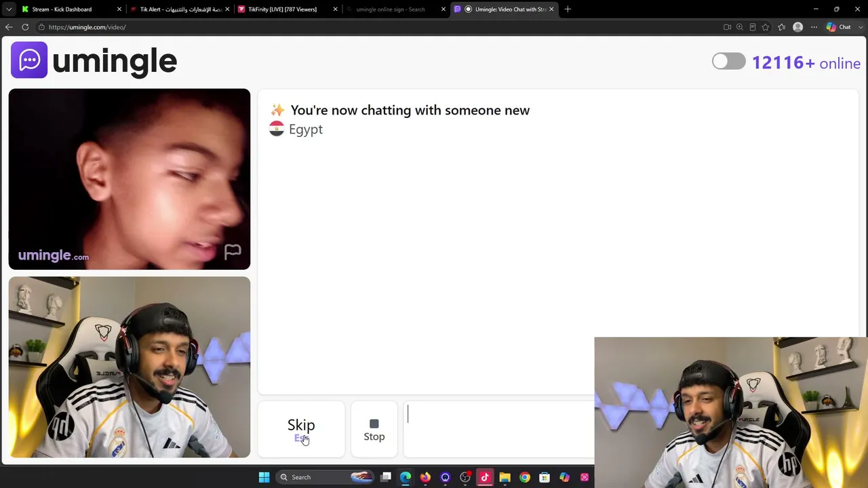Close the Stream - Kick Dashboard tab
This screenshot has width=868, height=488.
(119, 9)
